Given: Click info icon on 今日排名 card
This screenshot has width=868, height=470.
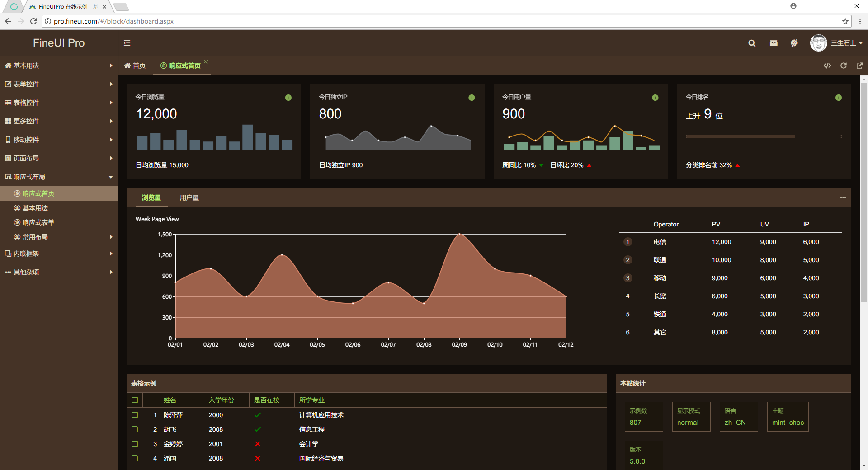Looking at the screenshot, I should pyautogui.click(x=839, y=98).
